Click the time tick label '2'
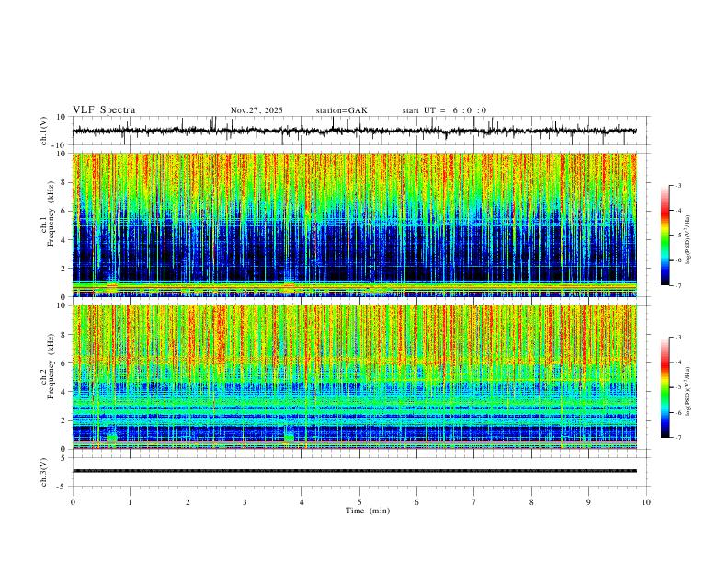 [188, 502]
